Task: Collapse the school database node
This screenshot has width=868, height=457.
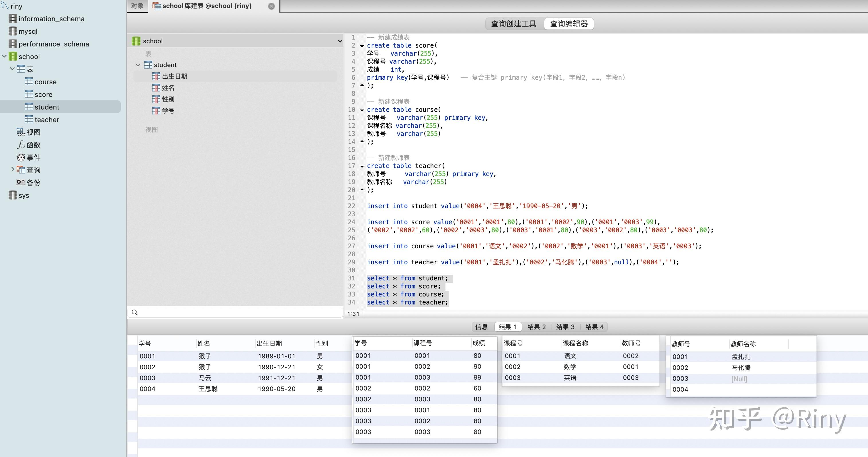Action: 4,56
